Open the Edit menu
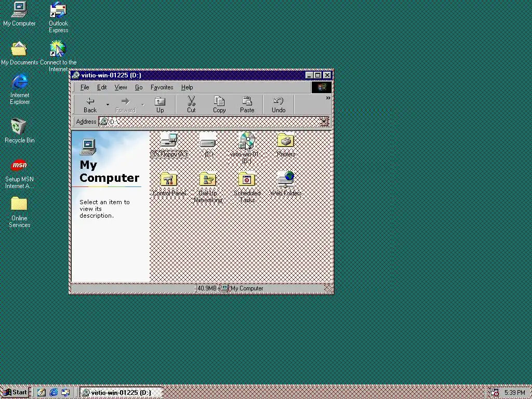532x399 pixels. pos(102,87)
